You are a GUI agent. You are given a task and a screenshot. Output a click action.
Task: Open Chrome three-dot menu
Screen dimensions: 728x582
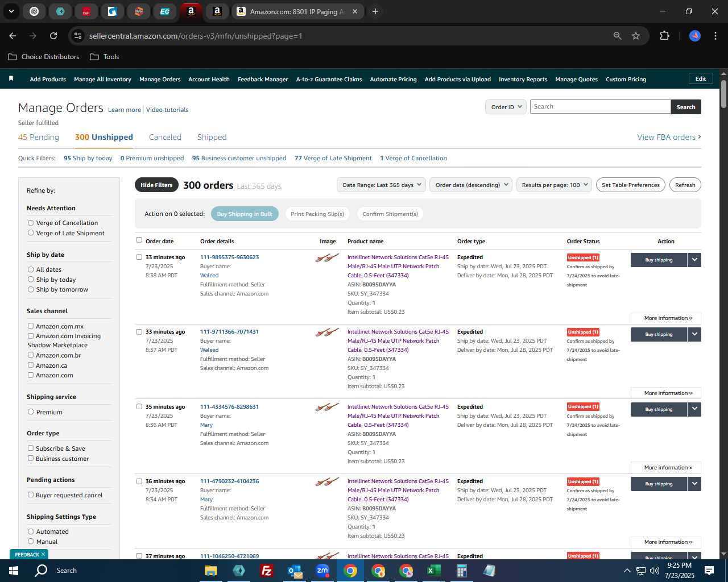coord(714,36)
